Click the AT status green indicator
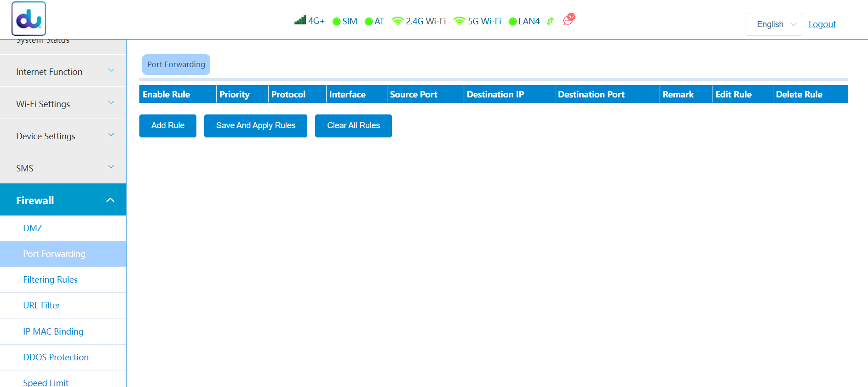 tap(368, 22)
